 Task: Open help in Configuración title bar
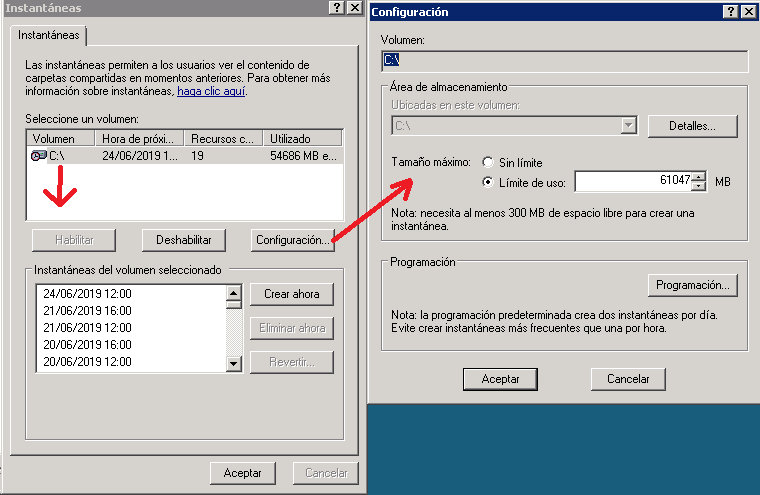coord(730,12)
